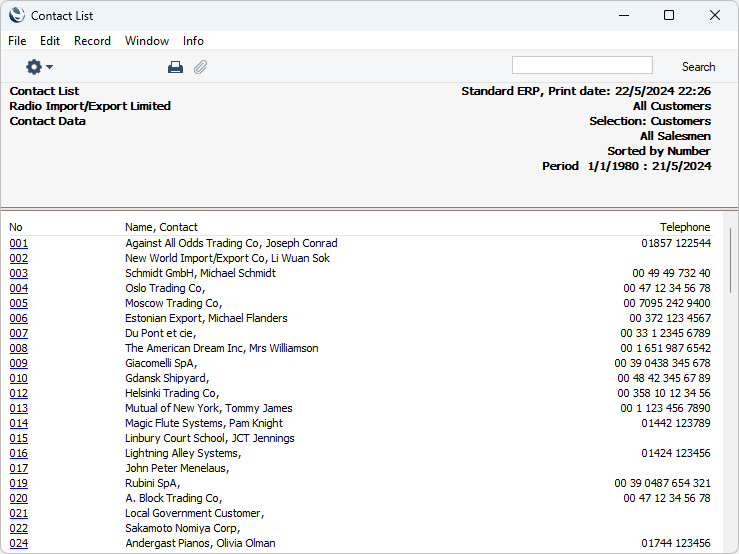Open contact number 014 link
The height and width of the screenshot is (554, 739).
click(x=18, y=423)
